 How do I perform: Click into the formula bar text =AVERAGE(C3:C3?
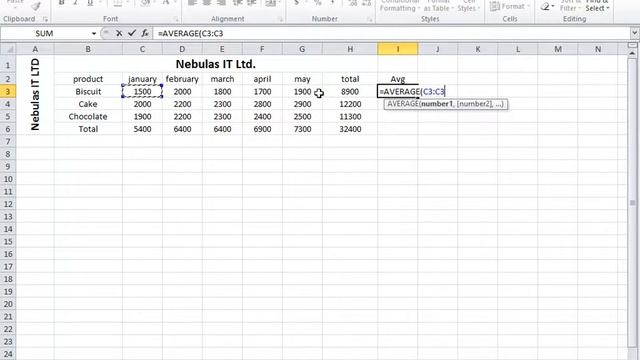pos(190,33)
